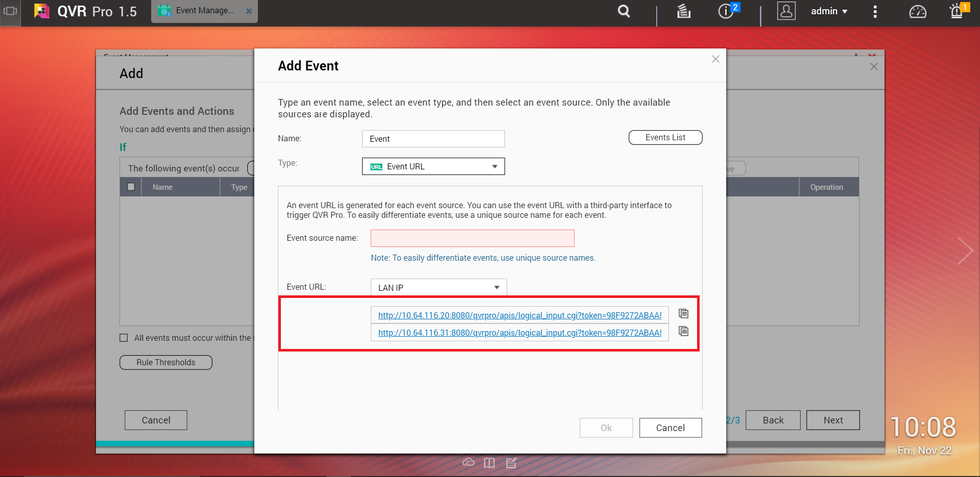Open the background tasks stack icon
The width and height of the screenshot is (980, 477).
tap(683, 11)
